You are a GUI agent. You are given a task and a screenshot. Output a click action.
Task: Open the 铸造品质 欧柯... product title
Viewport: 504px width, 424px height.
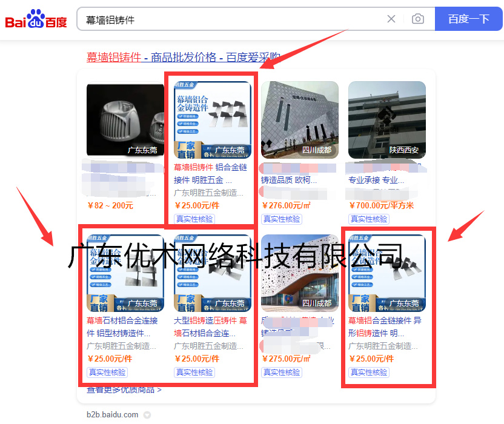tap(289, 180)
